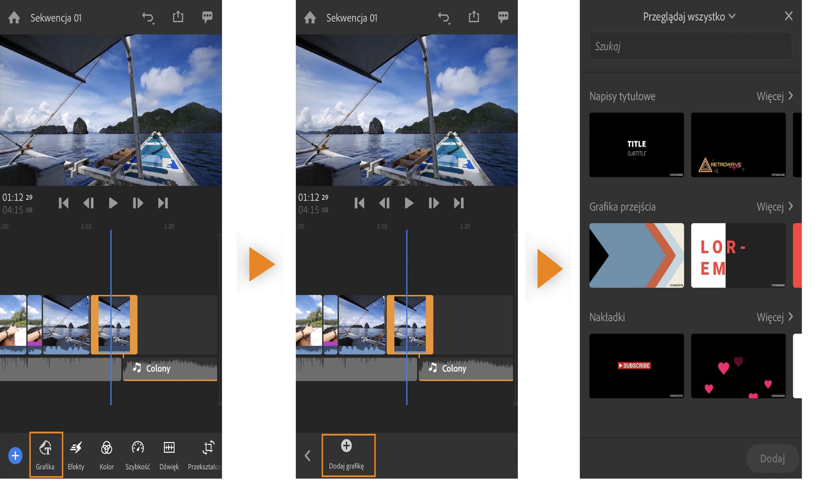Click the Dodaj button
This screenshot has height=504, width=832.
coord(772,458)
